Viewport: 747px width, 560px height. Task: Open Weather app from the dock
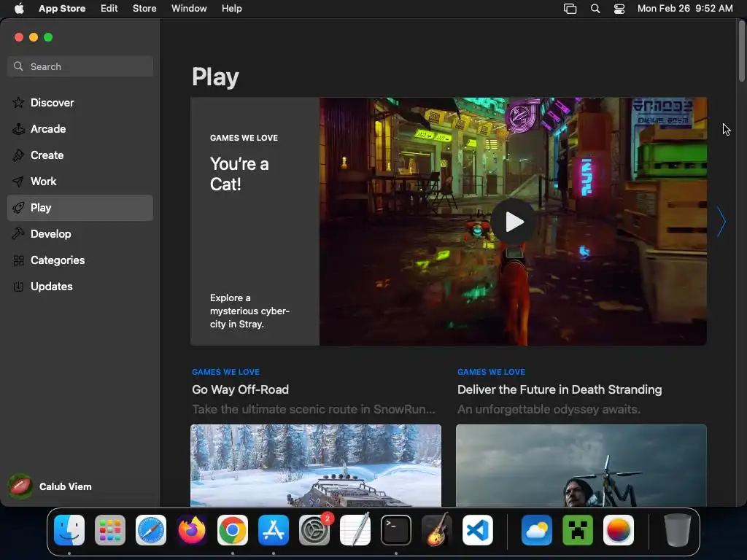537,529
